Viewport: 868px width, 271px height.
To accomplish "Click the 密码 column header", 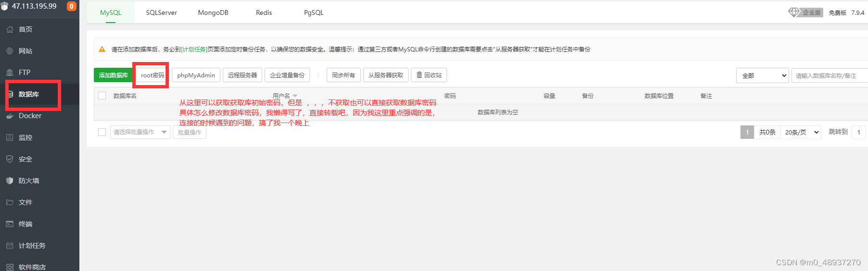I will 450,96.
